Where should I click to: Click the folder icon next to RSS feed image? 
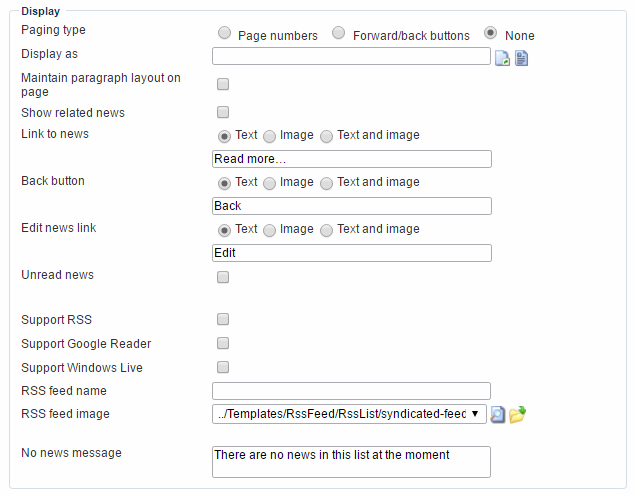[x=517, y=414]
